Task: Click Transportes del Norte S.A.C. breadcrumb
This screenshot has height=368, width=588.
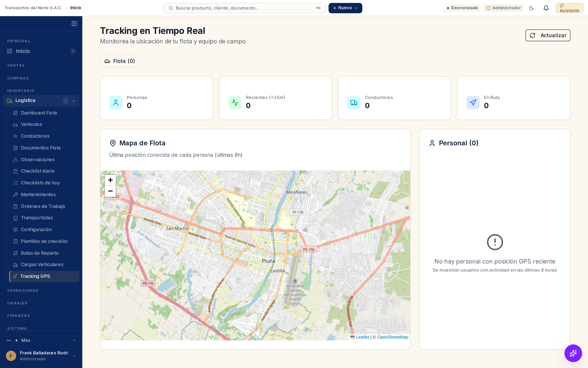Action: 33,8
